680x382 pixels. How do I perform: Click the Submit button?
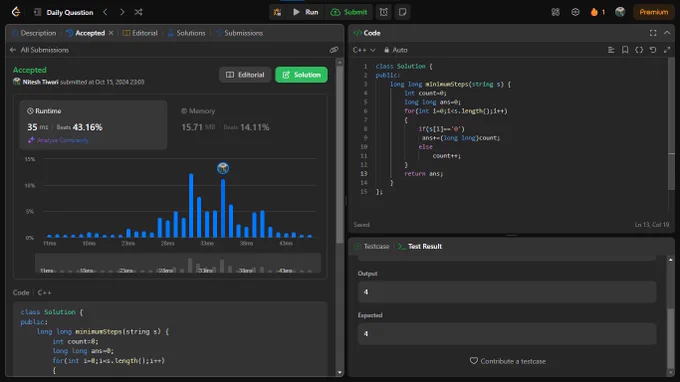pyautogui.click(x=349, y=12)
